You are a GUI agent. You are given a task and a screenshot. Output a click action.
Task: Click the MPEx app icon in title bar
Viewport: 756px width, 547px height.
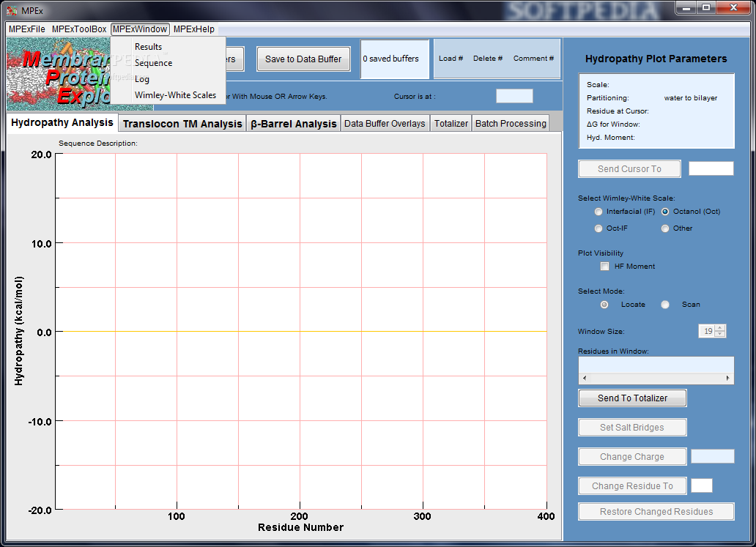pyautogui.click(x=12, y=10)
